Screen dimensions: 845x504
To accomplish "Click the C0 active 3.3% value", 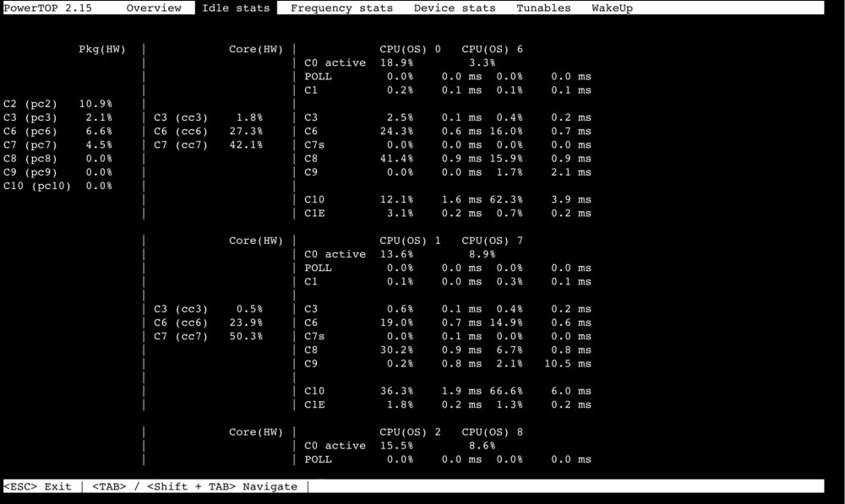I will click(482, 62).
